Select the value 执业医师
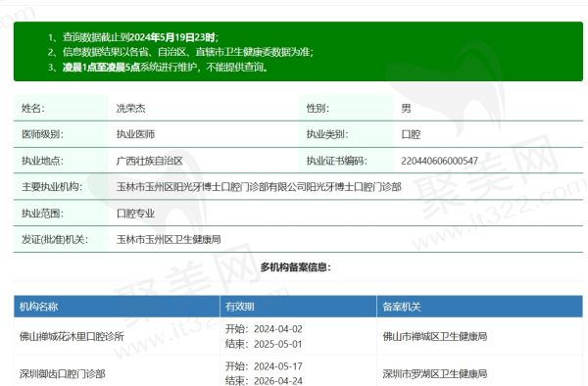 [135, 134]
